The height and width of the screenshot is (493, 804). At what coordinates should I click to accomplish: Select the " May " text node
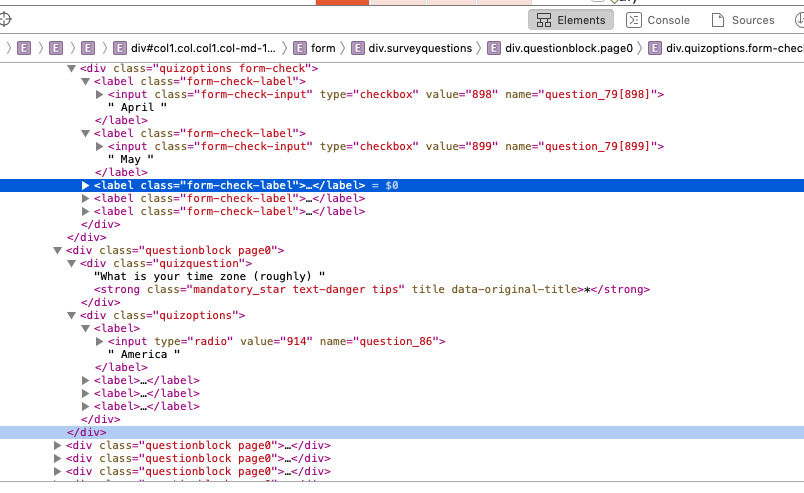(131, 160)
